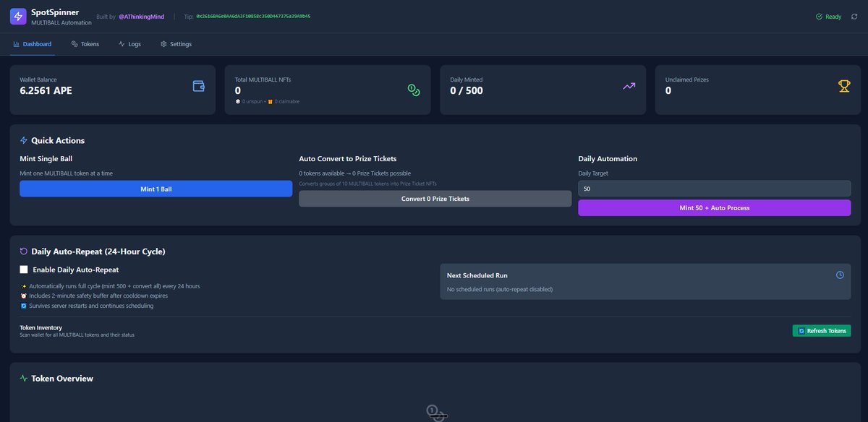Click 'Automatically runs full cycle' description line
This screenshot has height=422, width=868.
click(x=114, y=286)
